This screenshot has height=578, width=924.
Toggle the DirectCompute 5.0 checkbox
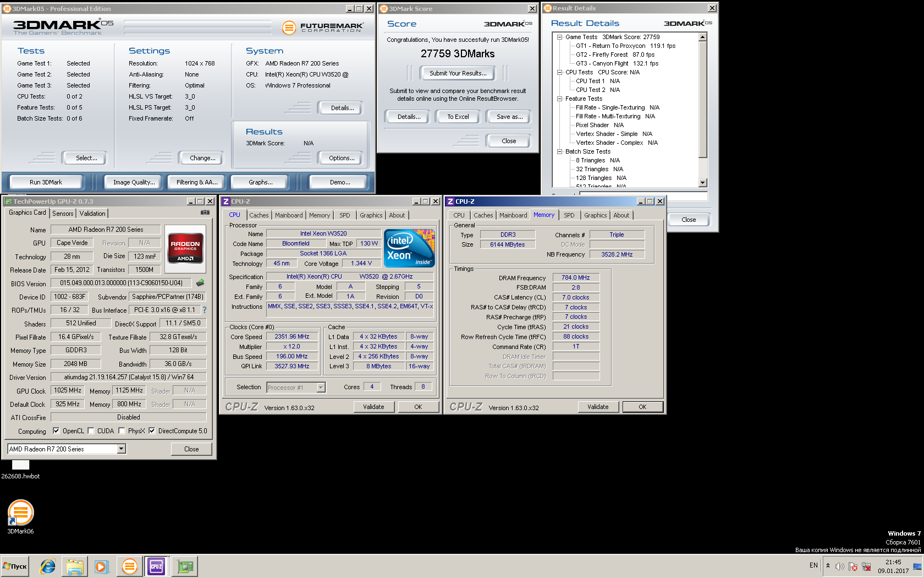[152, 431]
